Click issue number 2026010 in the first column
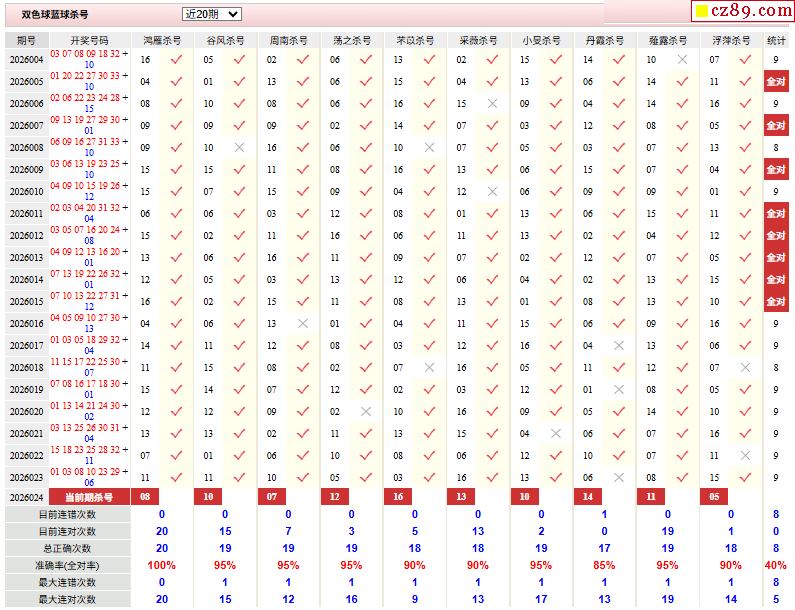 pyautogui.click(x=26, y=192)
